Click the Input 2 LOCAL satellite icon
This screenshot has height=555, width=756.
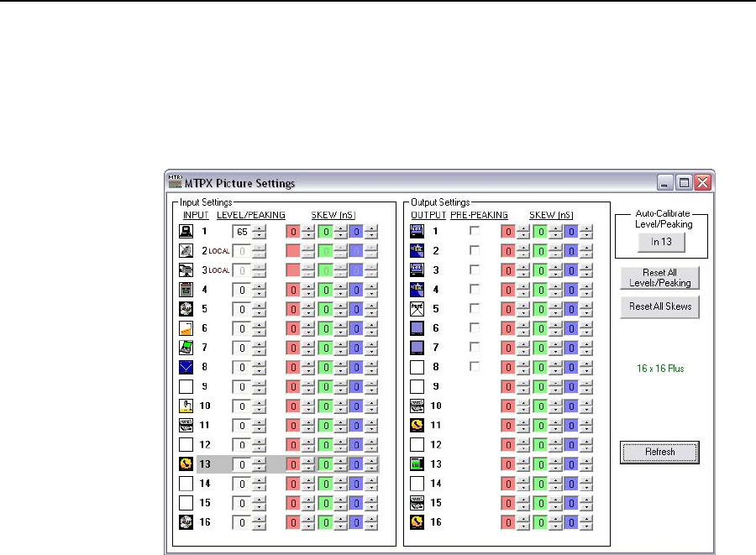(186, 250)
